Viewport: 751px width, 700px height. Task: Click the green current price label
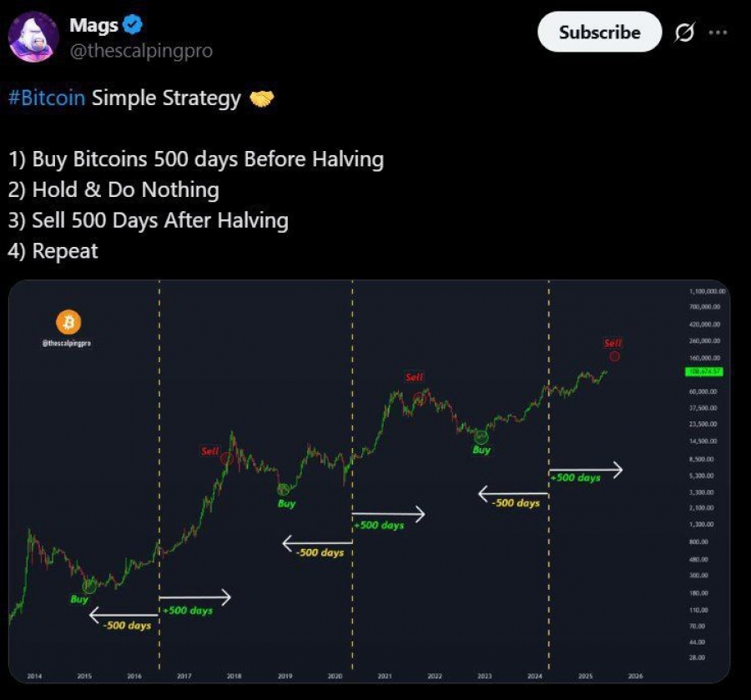[x=704, y=372]
